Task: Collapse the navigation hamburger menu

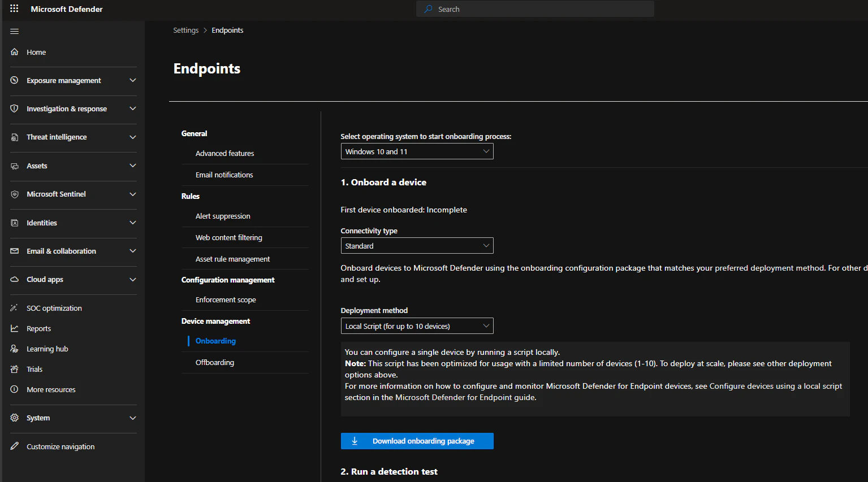Action: [x=15, y=31]
